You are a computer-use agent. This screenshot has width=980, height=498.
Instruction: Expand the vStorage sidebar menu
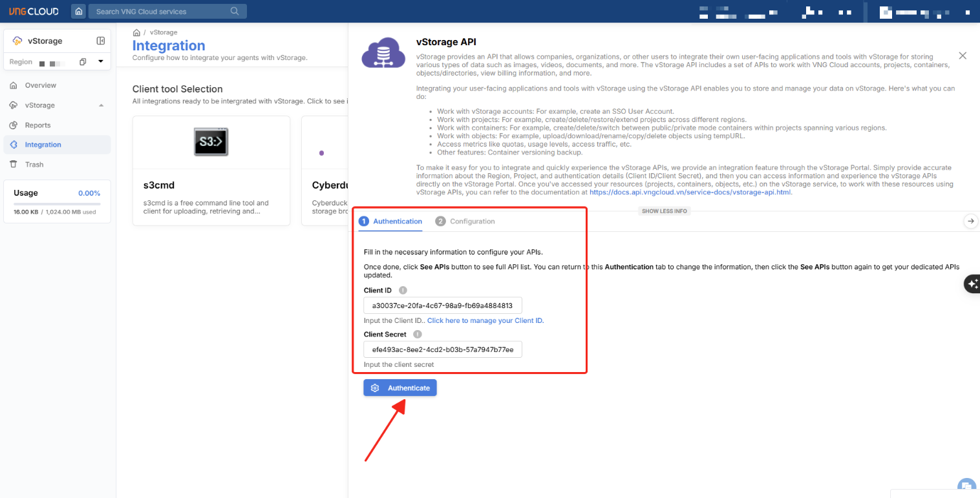[x=101, y=105]
